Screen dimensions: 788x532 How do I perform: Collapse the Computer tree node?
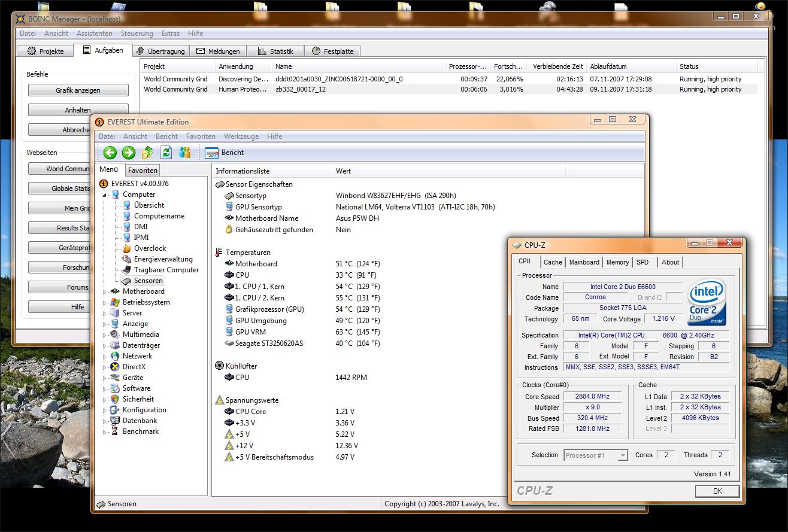(x=105, y=195)
